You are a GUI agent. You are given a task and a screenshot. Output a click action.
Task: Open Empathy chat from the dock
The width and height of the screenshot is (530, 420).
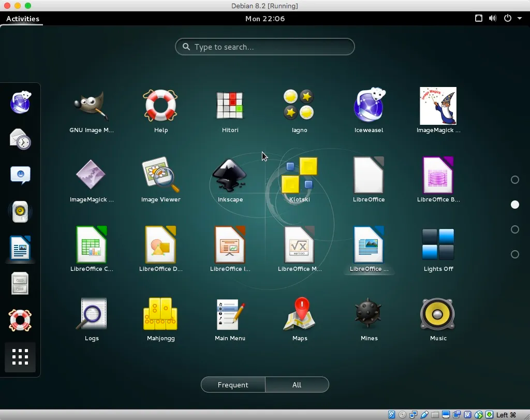[20, 175]
